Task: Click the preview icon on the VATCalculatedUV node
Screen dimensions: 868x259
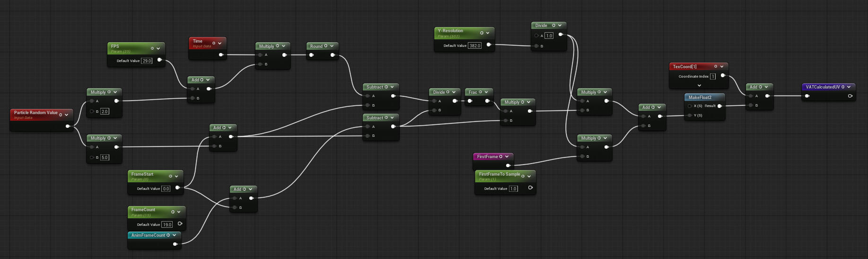Action: point(843,87)
